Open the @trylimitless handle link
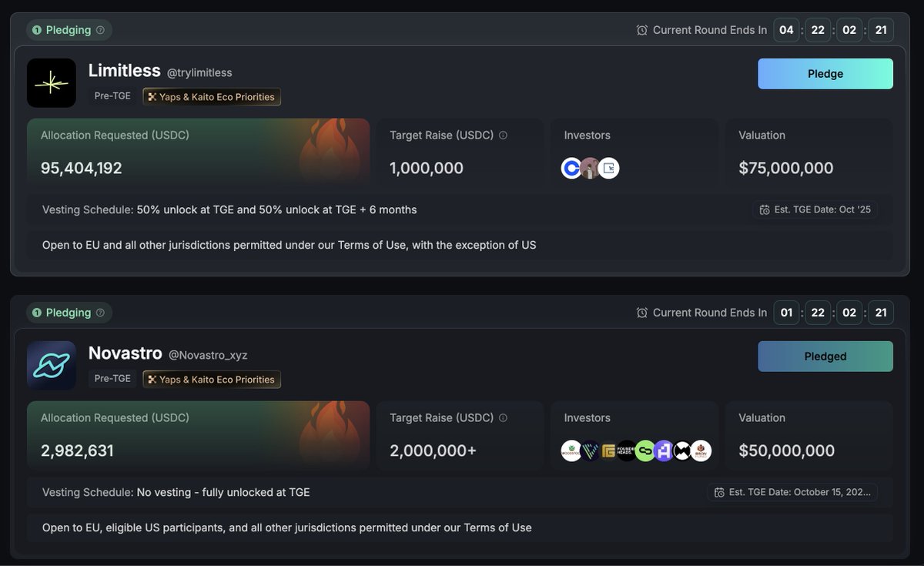Screen dimensions: 924x566 pos(199,72)
